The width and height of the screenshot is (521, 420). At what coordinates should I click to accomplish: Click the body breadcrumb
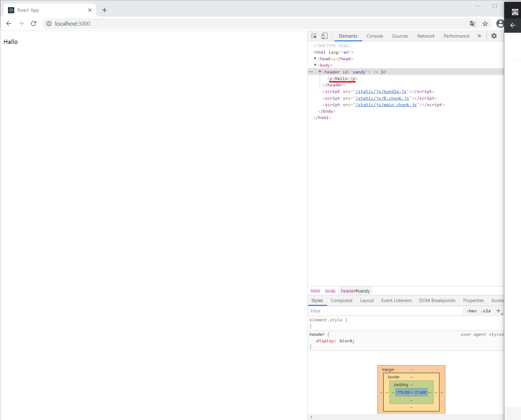coord(330,291)
